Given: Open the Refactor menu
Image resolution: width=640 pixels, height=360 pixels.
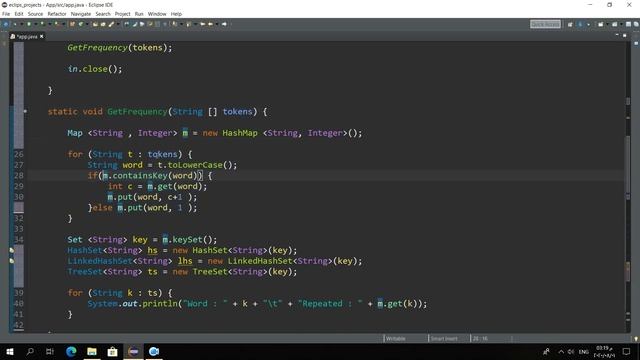Looking at the screenshot, I should [x=57, y=14].
